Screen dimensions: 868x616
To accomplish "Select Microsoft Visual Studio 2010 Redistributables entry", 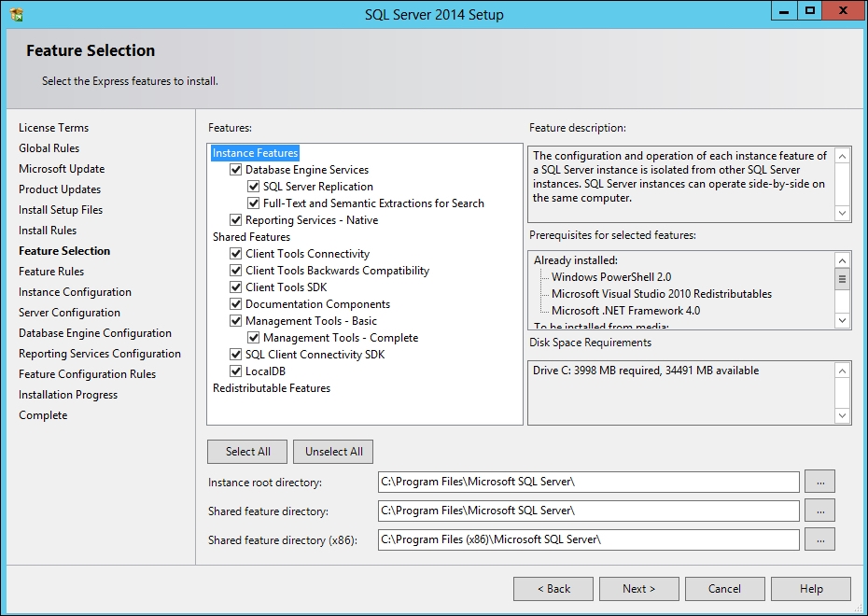I will click(x=662, y=294).
